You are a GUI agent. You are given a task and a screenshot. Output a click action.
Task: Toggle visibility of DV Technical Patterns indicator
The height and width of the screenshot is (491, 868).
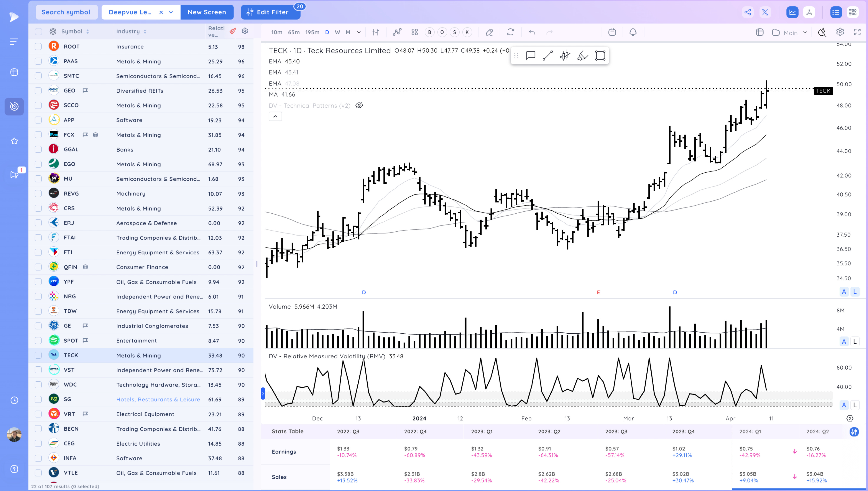(x=359, y=105)
